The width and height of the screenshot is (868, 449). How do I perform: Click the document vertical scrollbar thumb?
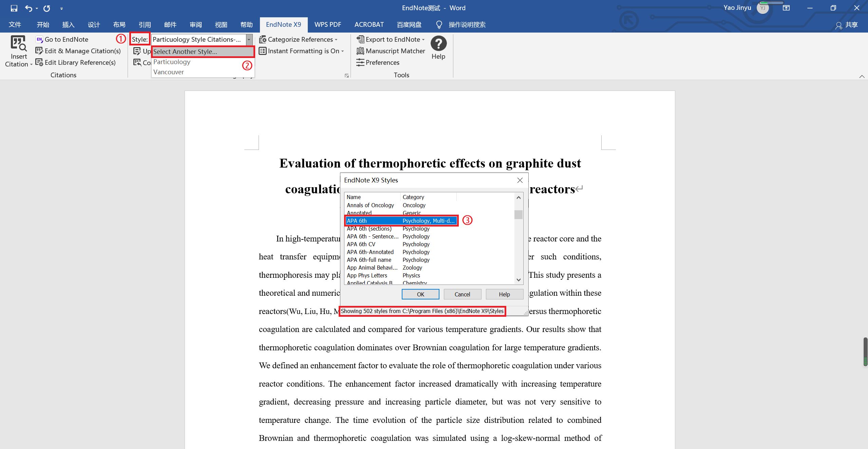coord(865,352)
